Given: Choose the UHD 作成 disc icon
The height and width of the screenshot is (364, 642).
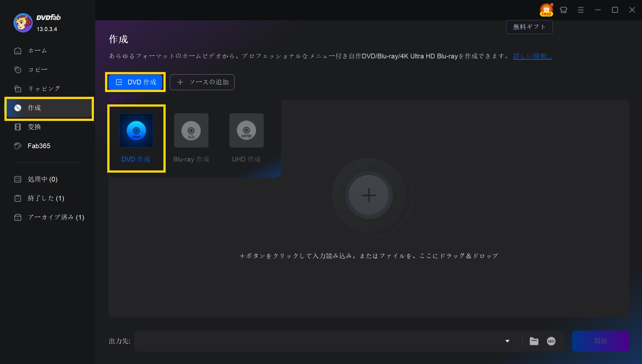Looking at the screenshot, I should pos(247,130).
